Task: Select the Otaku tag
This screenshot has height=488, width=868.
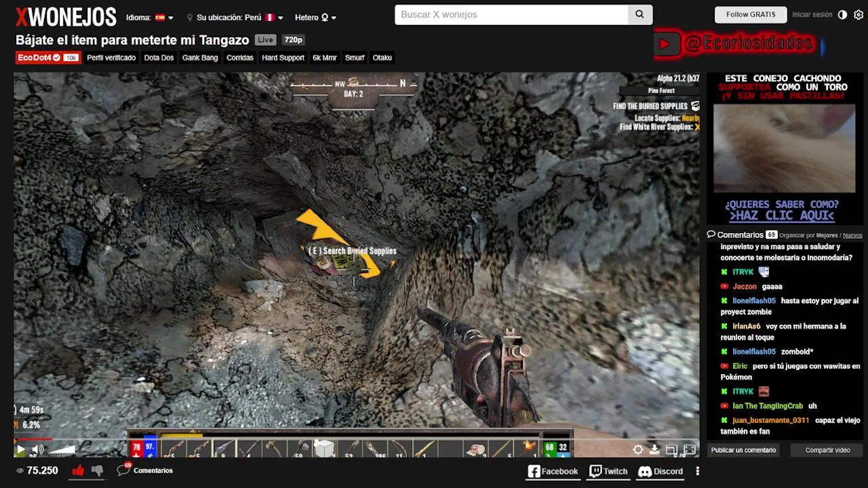Action: click(382, 58)
